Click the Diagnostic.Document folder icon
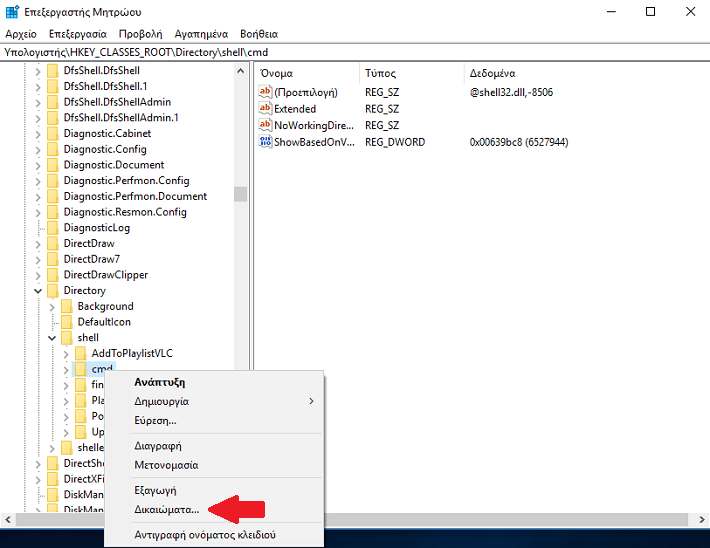The width and height of the screenshot is (710, 548). [53, 165]
